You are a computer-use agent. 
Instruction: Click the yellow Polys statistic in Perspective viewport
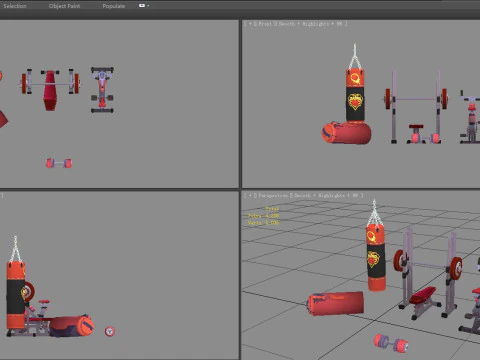click(264, 216)
